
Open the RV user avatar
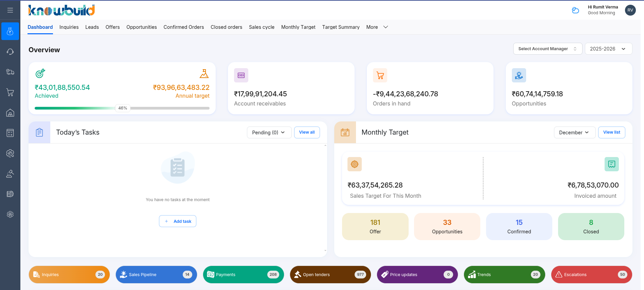(630, 10)
